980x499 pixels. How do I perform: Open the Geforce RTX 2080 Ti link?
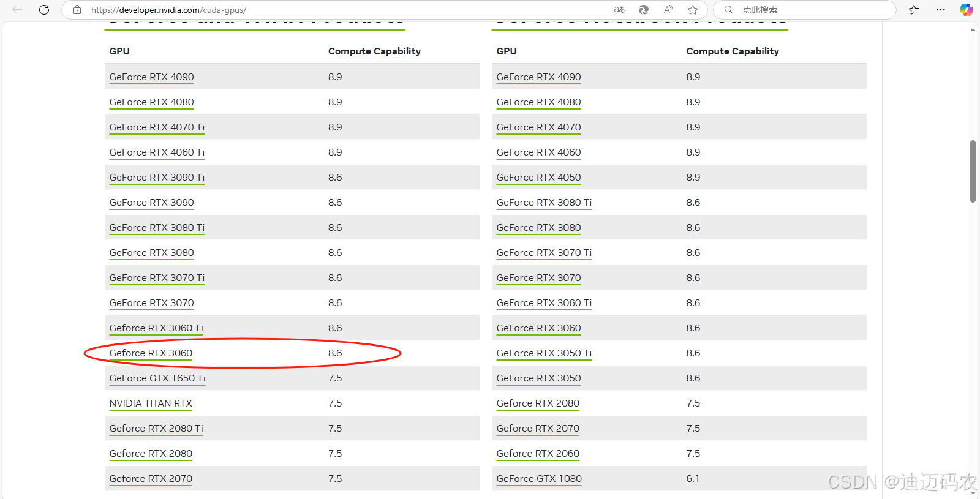pyautogui.click(x=156, y=429)
